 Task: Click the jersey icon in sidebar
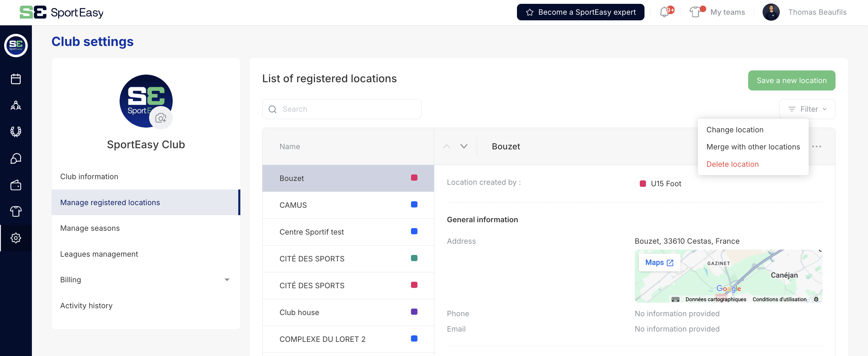(16, 211)
